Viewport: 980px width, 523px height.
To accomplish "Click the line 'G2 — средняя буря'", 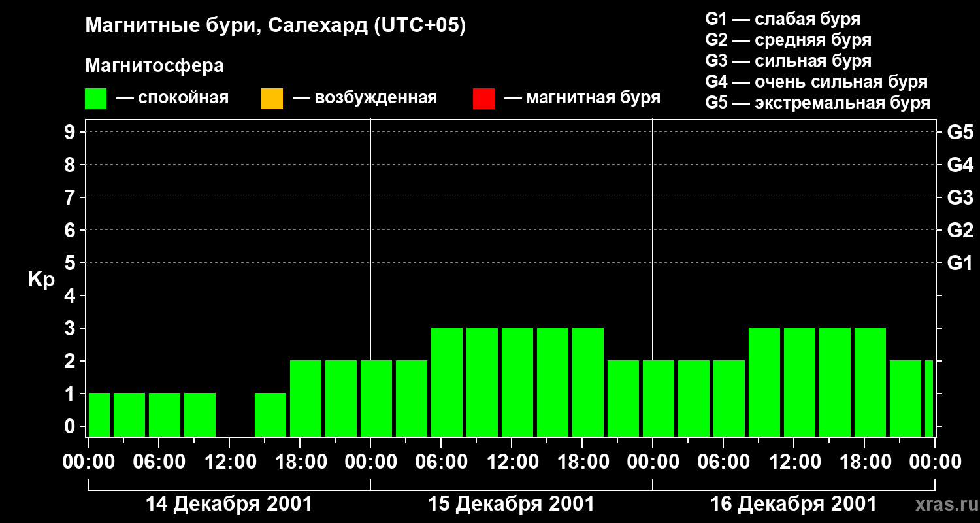I will pyautogui.click(x=789, y=40).
